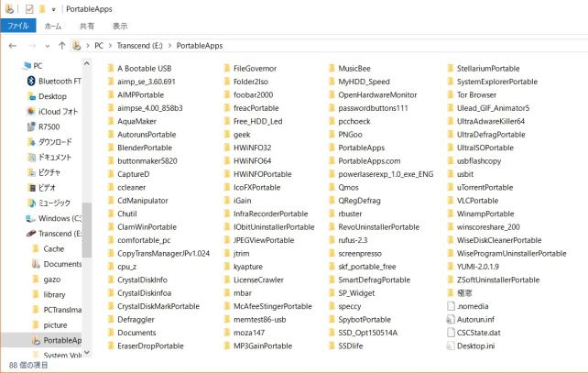Screen dimensions: 588x373
Task: Click Transcend (E:) in the breadcrumb
Action: coord(139,46)
